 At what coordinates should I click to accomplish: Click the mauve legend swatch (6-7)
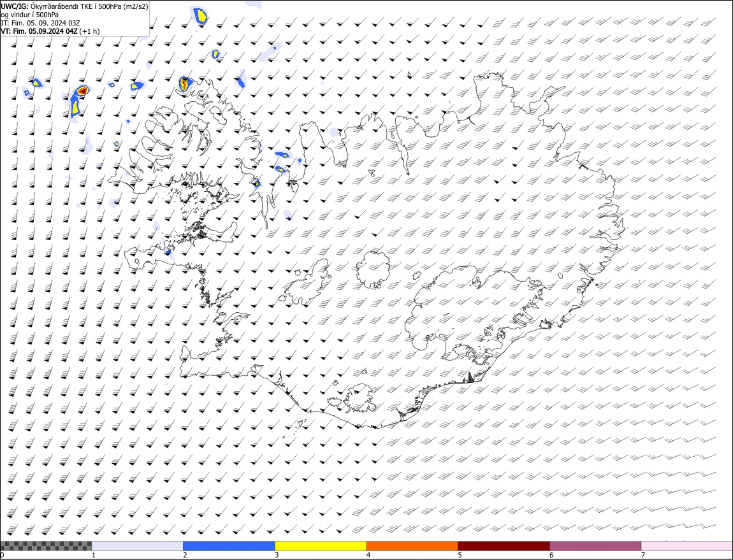(x=595, y=546)
